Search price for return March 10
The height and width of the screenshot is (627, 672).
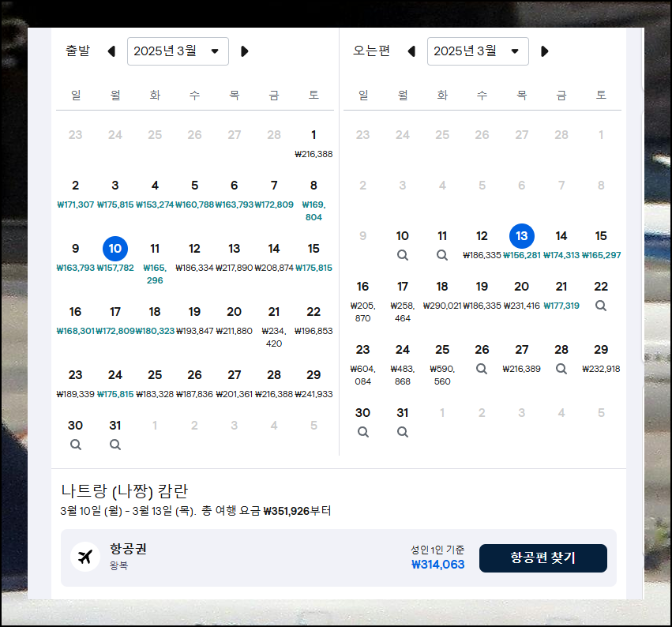403,255
